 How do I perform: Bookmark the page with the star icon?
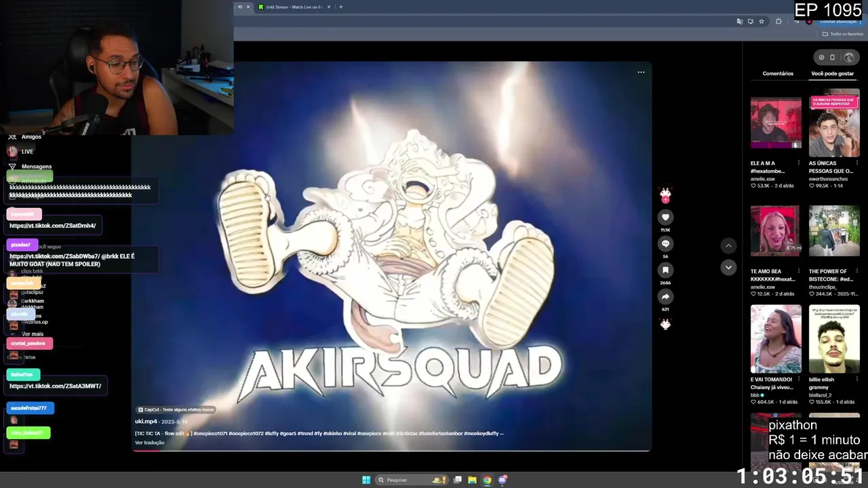point(762,21)
